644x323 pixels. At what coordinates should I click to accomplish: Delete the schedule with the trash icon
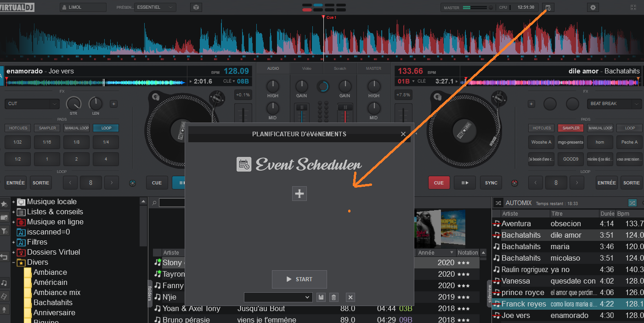tap(334, 297)
